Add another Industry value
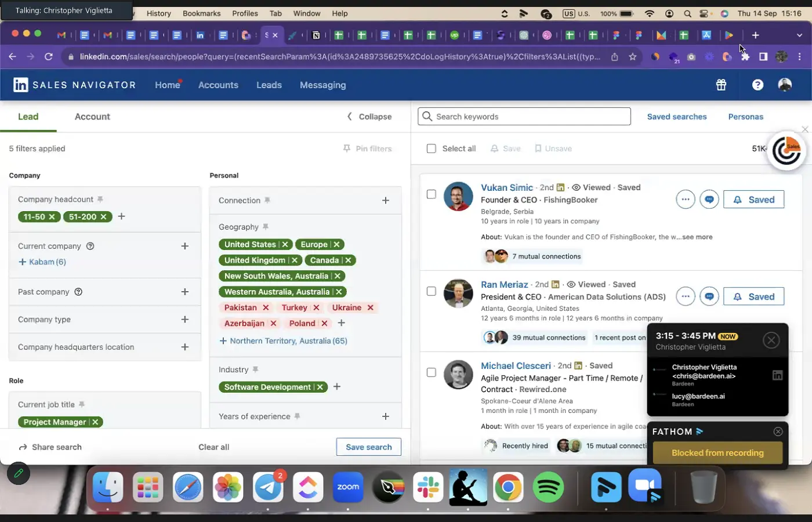The image size is (812, 522). [336, 386]
